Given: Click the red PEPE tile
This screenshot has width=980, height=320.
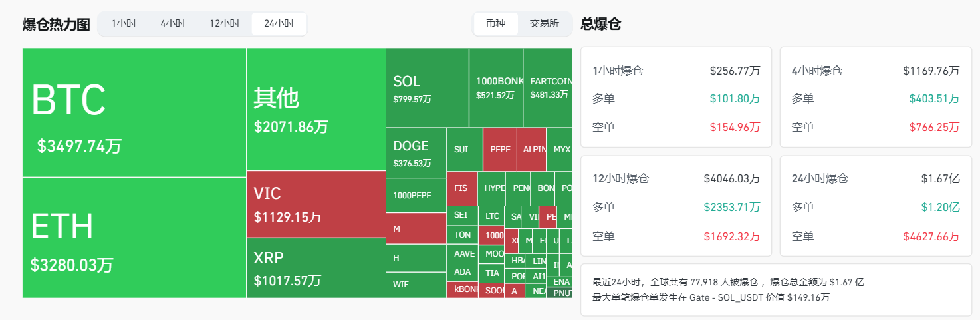Looking at the screenshot, I should click(500, 150).
